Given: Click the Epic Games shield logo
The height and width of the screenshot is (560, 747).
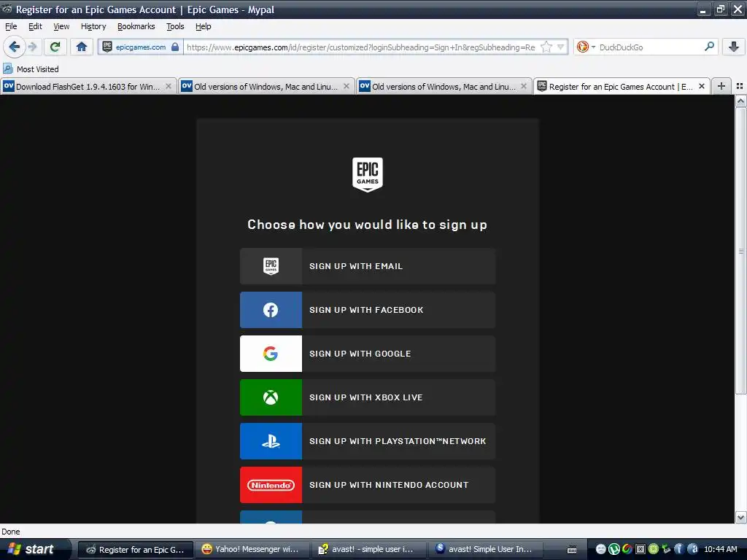Looking at the screenshot, I should point(368,175).
